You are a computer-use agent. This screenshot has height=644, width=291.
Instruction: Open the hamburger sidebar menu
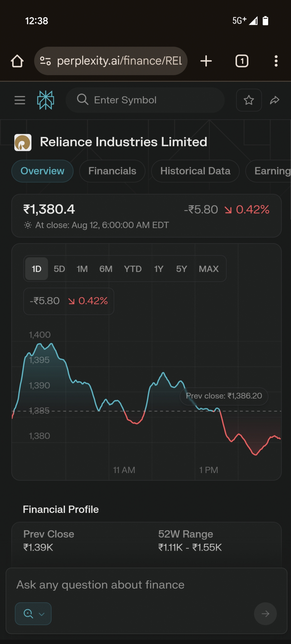20,100
